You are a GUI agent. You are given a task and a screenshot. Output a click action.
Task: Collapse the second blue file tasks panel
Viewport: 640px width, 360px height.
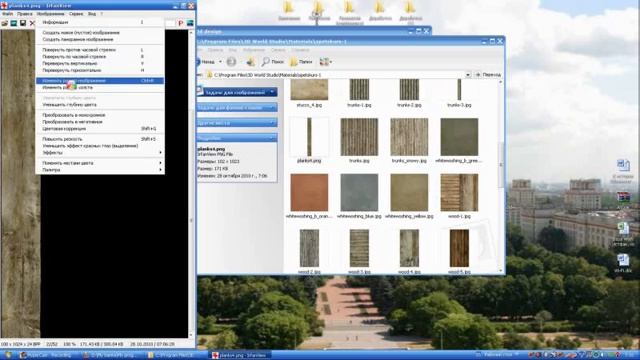coord(272,108)
